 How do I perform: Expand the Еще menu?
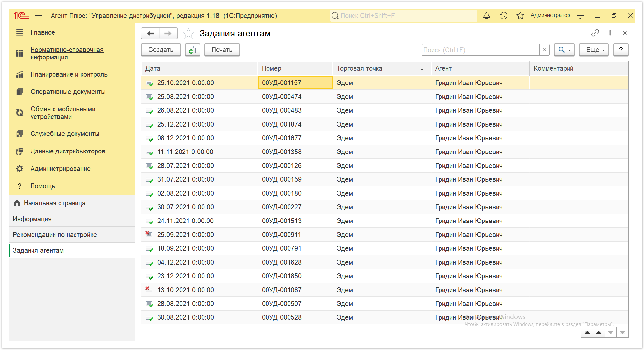coord(593,50)
